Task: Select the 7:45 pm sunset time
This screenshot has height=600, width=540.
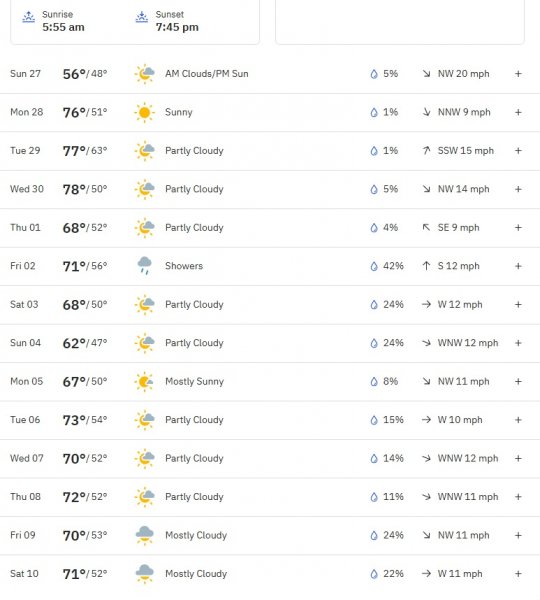Action: [177, 27]
